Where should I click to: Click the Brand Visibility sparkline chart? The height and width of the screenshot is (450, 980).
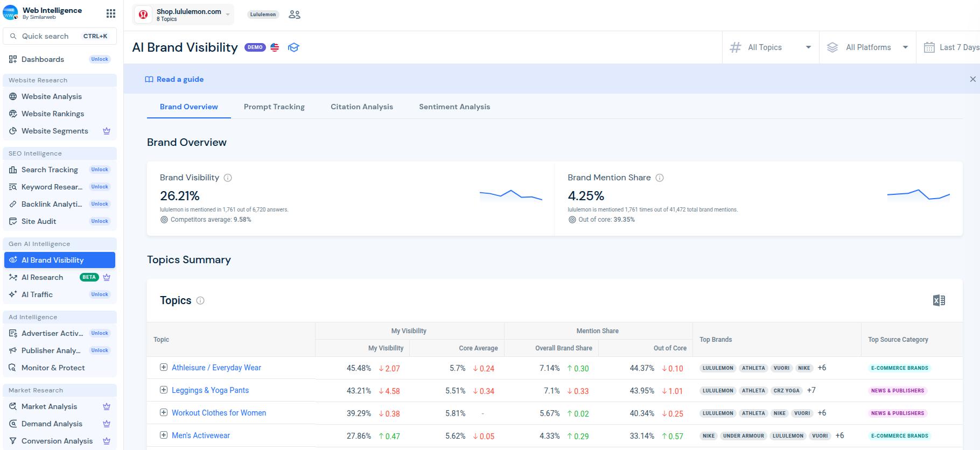coord(511,195)
